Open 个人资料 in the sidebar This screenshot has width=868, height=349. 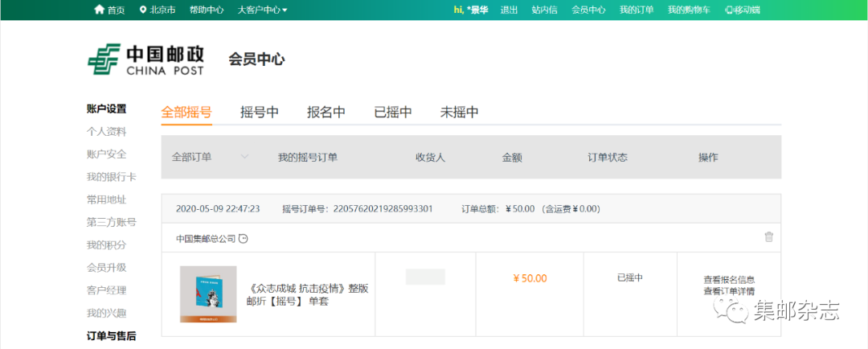pyautogui.click(x=106, y=132)
